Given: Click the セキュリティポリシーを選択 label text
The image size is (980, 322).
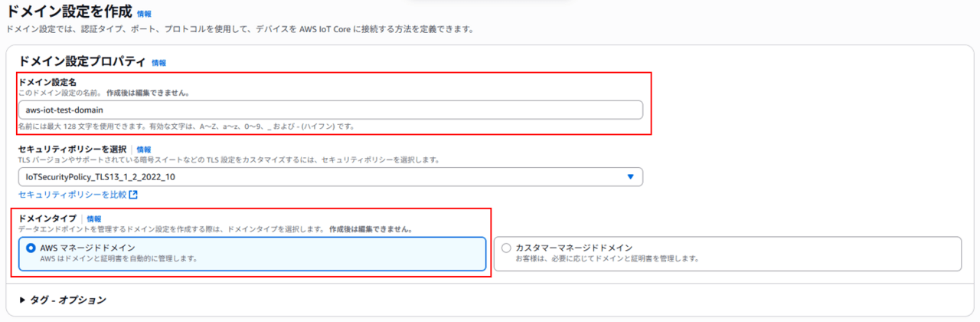Looking at the screenshot, I should 73,149.
